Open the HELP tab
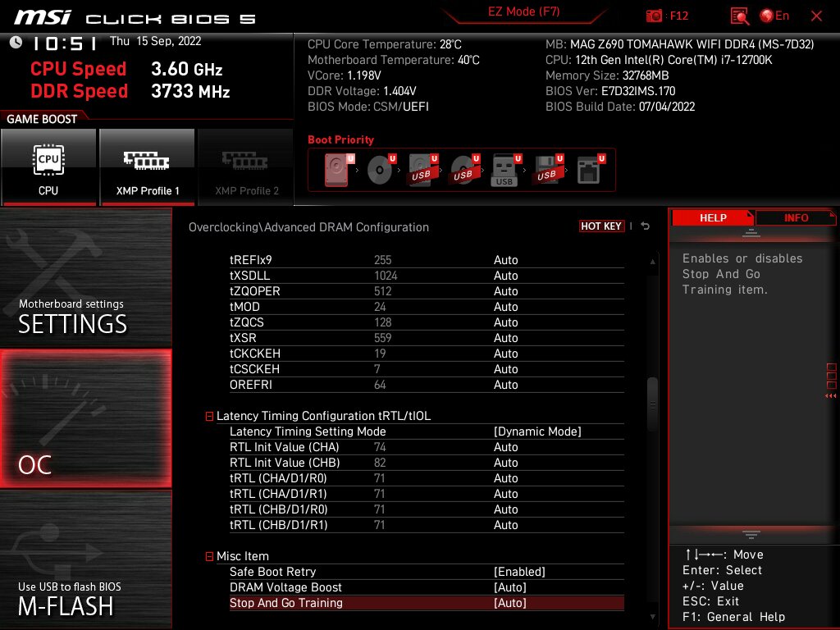The image size is (840, 630). [713, 217]
